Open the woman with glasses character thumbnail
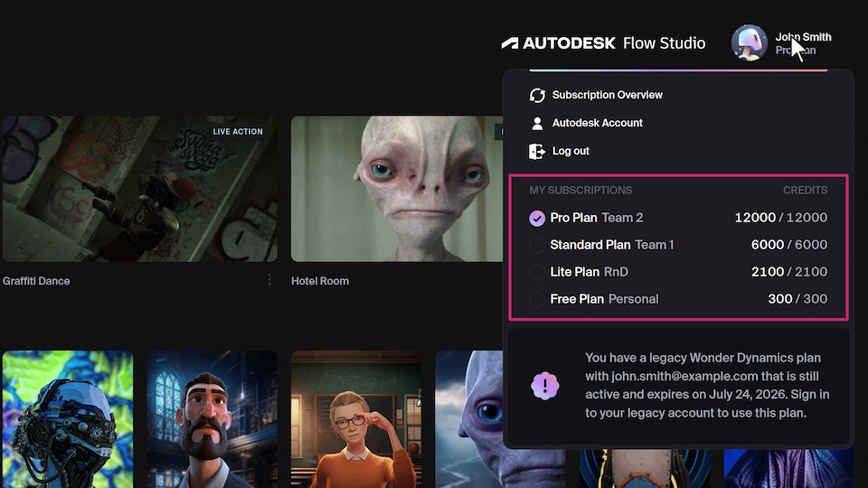 [356, 418]
